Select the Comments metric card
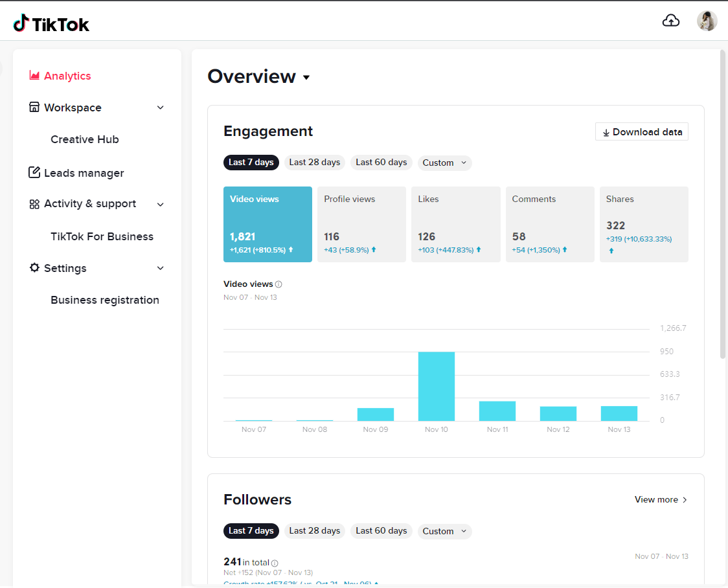This screenshot has height=588, width=728. [550, 224]
